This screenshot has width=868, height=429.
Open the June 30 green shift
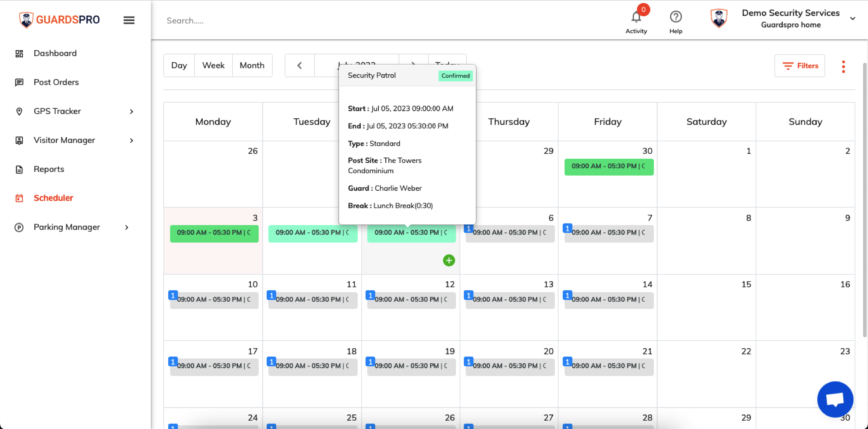point(609,167)
